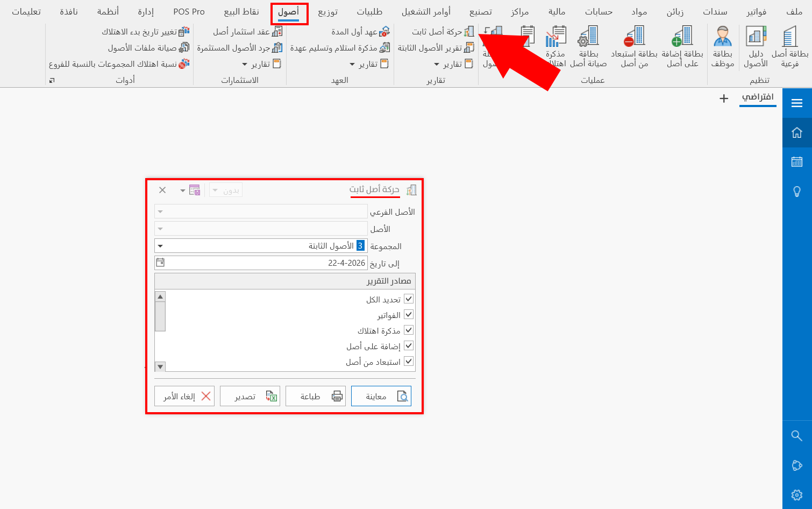
Task: Click the report sources scrollbar down arrow
Action: 160,366
